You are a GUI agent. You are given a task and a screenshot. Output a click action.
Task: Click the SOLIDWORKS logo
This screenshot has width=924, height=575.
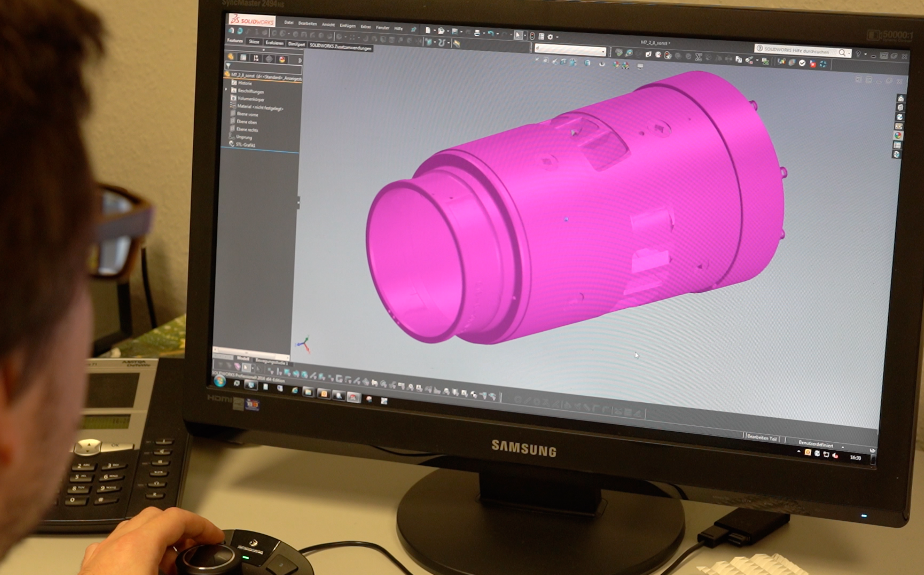[252, 20]
